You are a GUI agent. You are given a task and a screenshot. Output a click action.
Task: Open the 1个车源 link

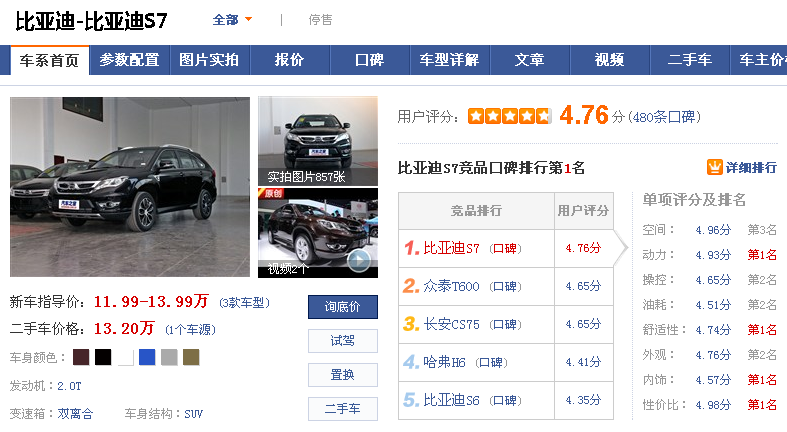coord(190,330)
